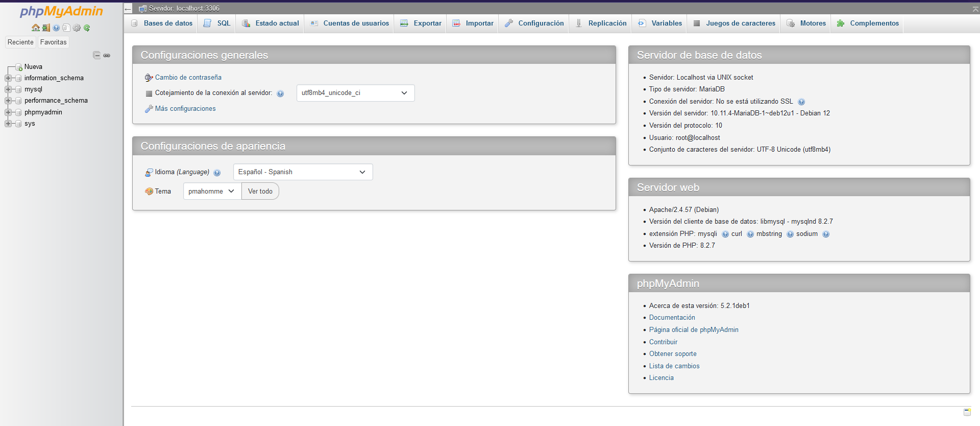Click the sys database cylinder icon
Viewport: 980px width, 426px height.
19,124
